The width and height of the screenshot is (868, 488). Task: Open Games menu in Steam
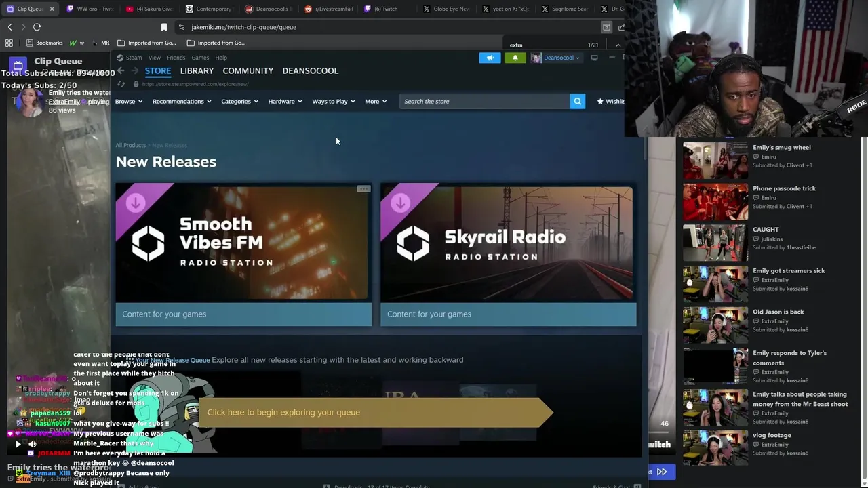point(200,58)
